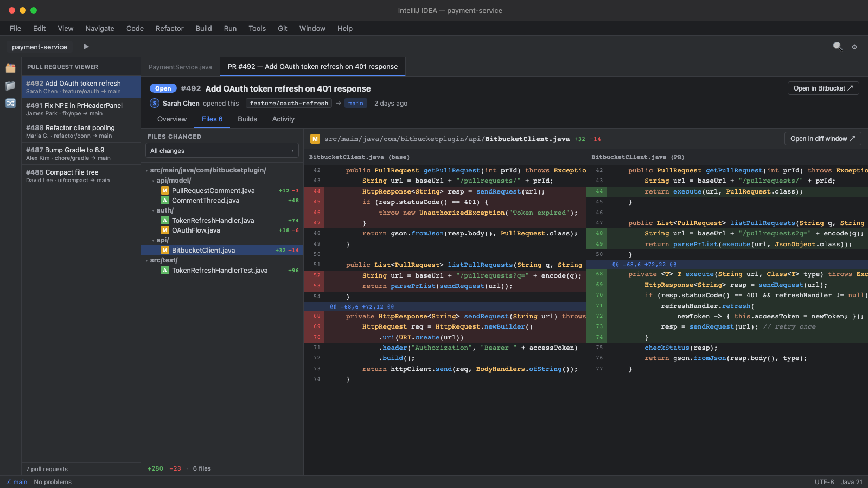Click the orange M badge in the diff header
The width and height of the screenshot is (868, 488).
pos(315,139)
